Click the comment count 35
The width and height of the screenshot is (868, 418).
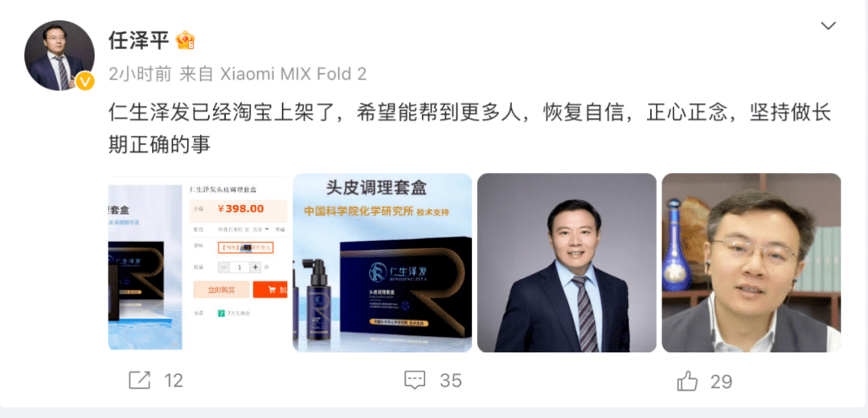pos(451,381)
